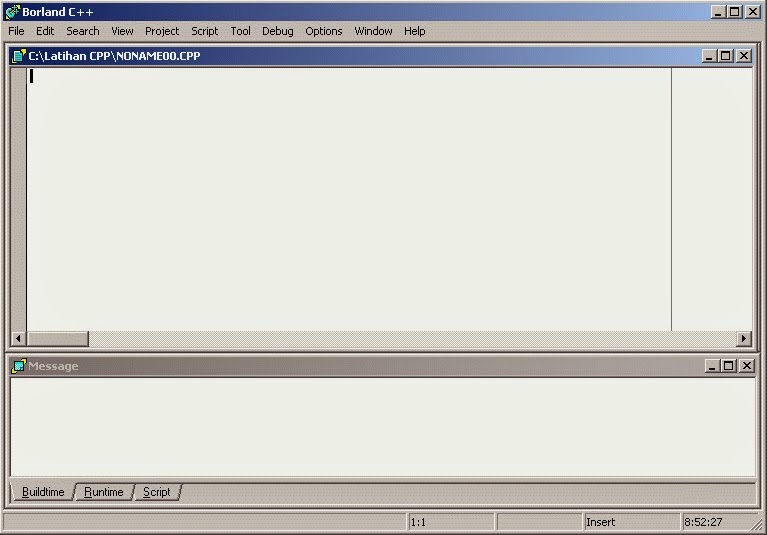Screen dimensions: 767x535
Task: Click the NONAME00.CPP editor window icon
Action: click(x=19, y=56)
